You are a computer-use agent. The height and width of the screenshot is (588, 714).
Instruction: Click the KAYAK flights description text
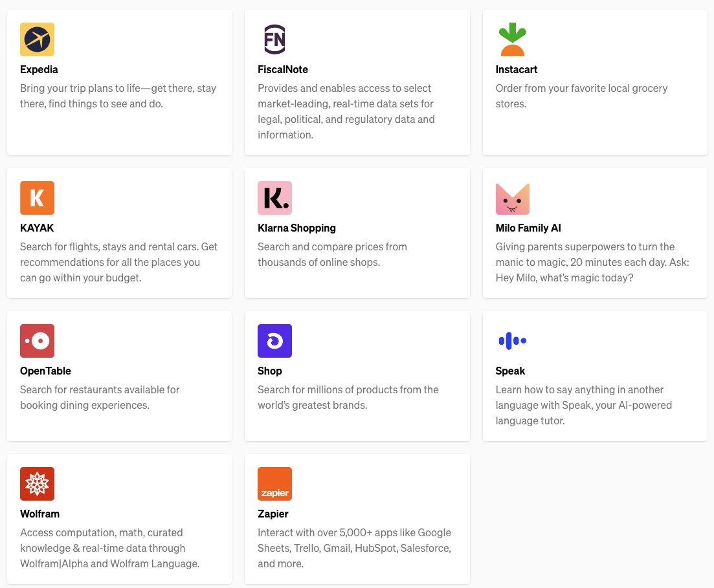(x=118, y=262)
